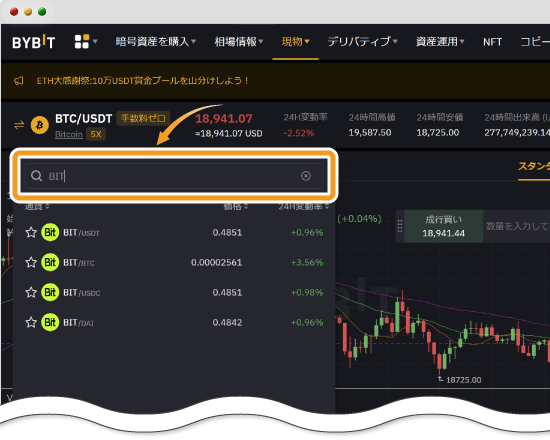The width and height of the screenshot is (550, 440).
Task: Click the order panel drag handle dots
Action: [x=400, y=226]
